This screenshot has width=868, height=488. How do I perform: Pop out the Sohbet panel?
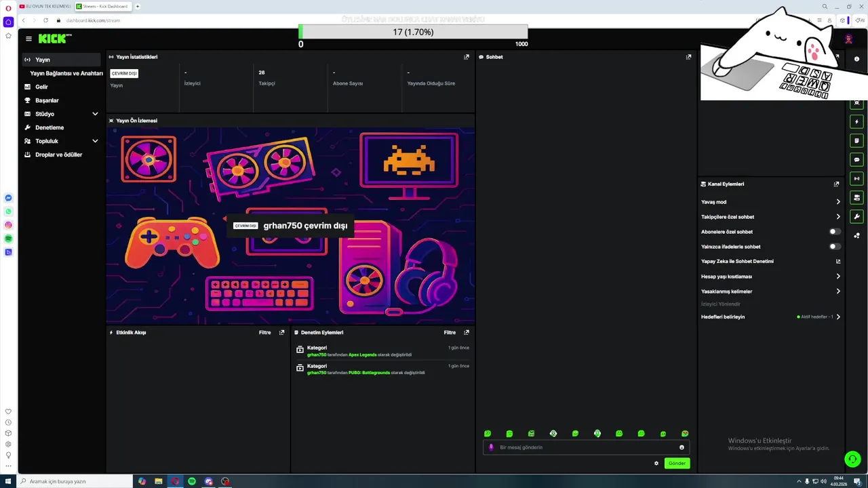point(688,57)
